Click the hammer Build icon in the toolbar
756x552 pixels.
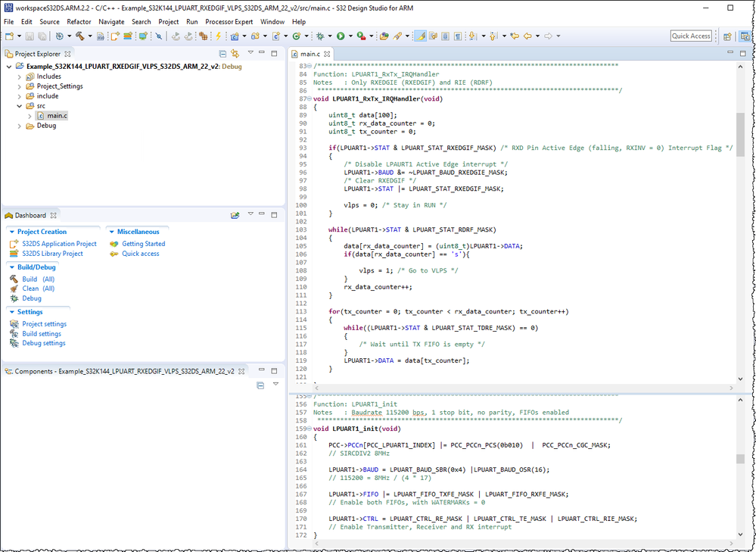click(79, 36)
